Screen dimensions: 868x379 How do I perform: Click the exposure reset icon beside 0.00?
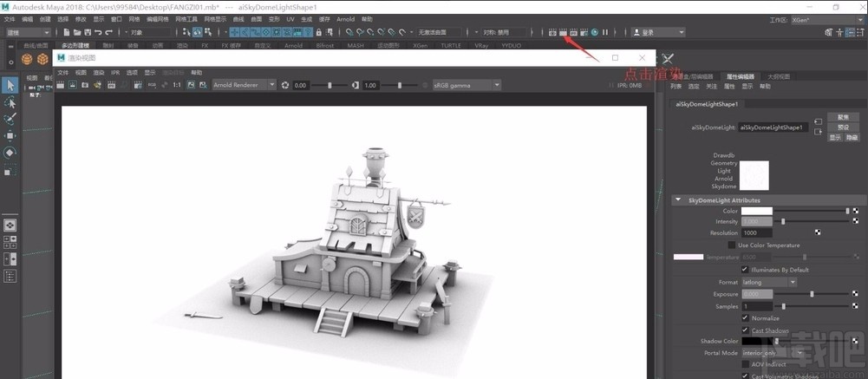pyautogui.click(x=285, y=85)
